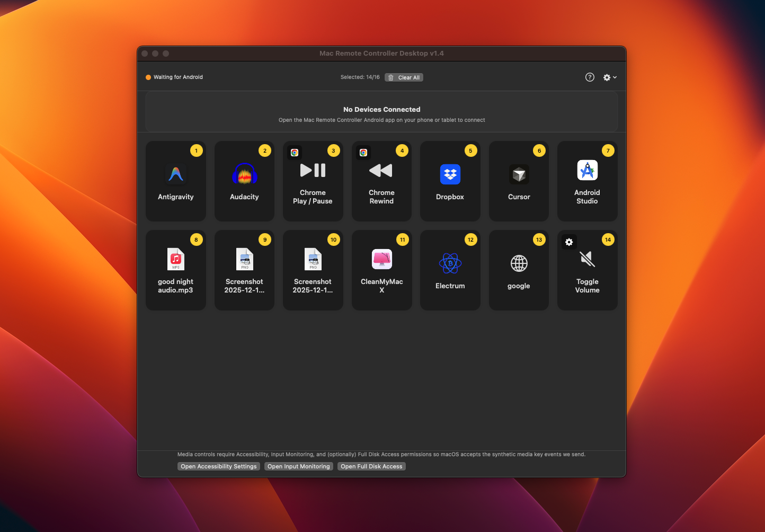Launch the Antigravity app tile
This screenshot has width=765, height=532.
point(175,181)
